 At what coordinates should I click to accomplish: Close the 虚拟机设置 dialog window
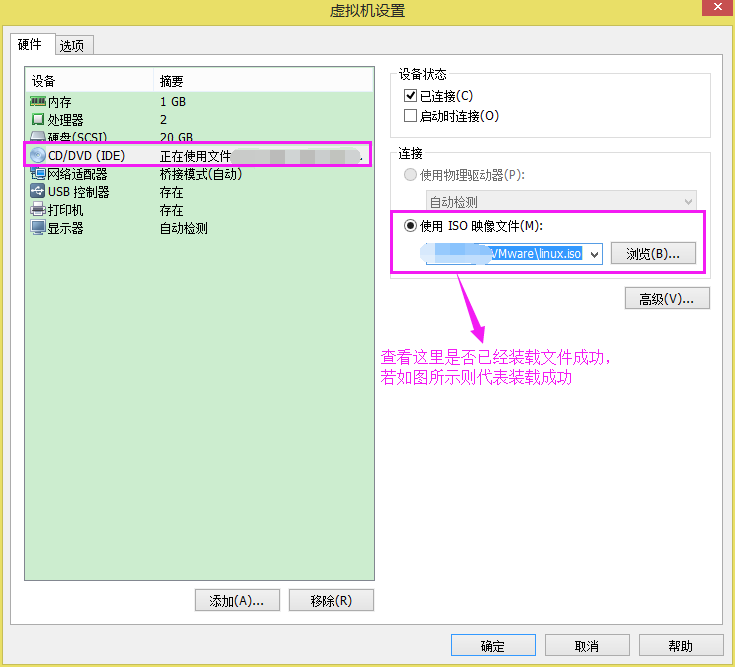click(x=718, y=7)
